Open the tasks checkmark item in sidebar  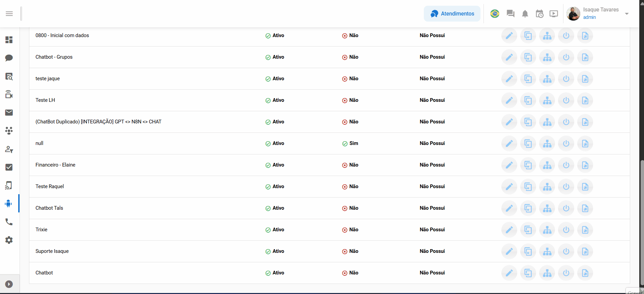pos(9,167)
